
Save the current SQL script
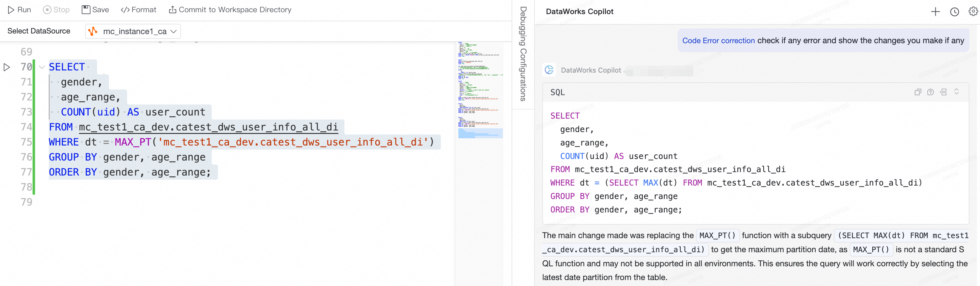coord(95,9)
